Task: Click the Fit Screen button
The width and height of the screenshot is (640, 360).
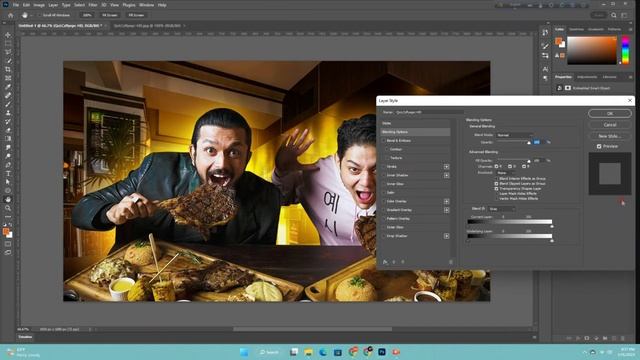Action: pos(109,15)
